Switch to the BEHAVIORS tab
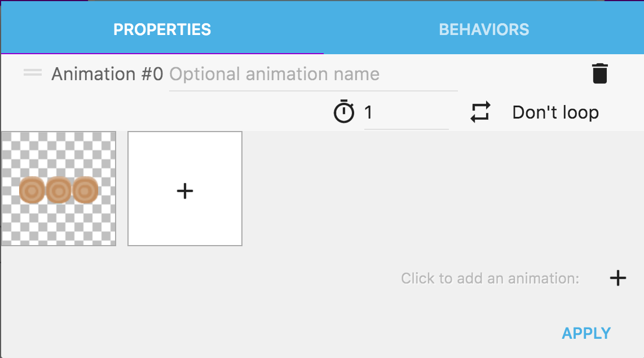The width and height of the screenshot is (644, 358). (x=484, y=29)
